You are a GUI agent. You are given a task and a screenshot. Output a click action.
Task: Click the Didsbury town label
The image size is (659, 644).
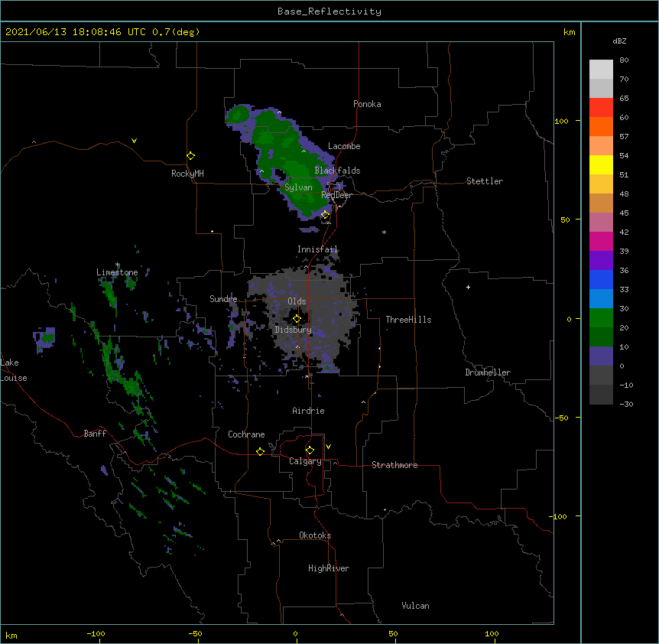[294, 330]
